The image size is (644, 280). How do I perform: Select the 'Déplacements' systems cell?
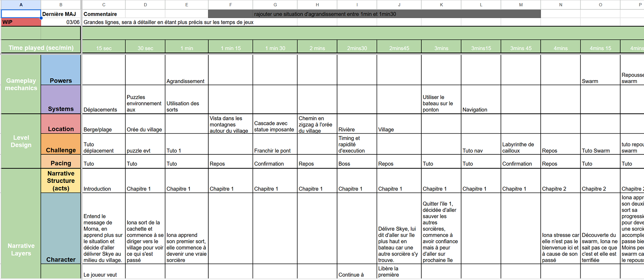(104, 99)
